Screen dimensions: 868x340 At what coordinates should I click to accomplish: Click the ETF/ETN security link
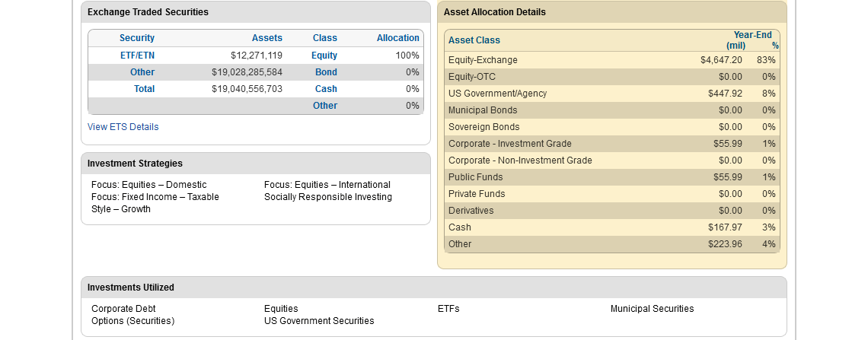coord(137,56)
